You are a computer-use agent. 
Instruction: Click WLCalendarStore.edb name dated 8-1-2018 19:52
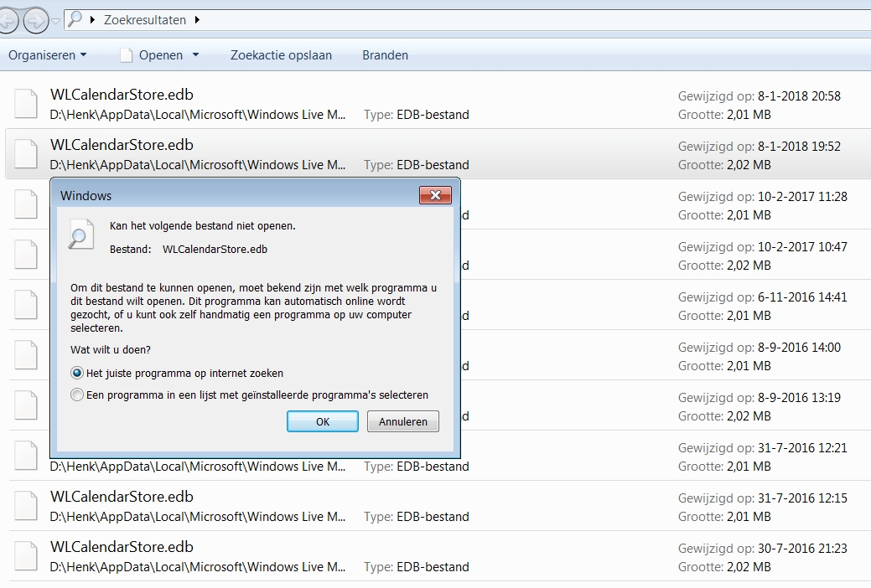(x=122, y=145)
